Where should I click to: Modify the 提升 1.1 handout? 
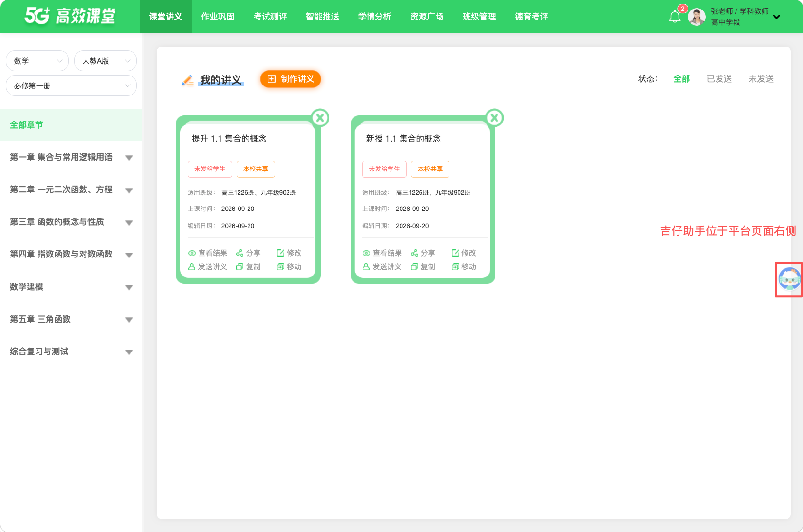(x=289, y=253)
